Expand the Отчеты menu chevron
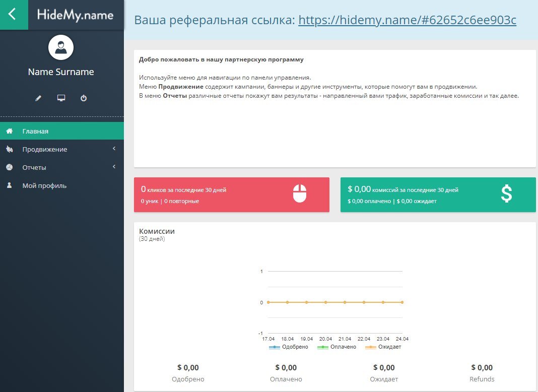Image resolution: width=538 pixels, height=392 pixels. [114, 167]
